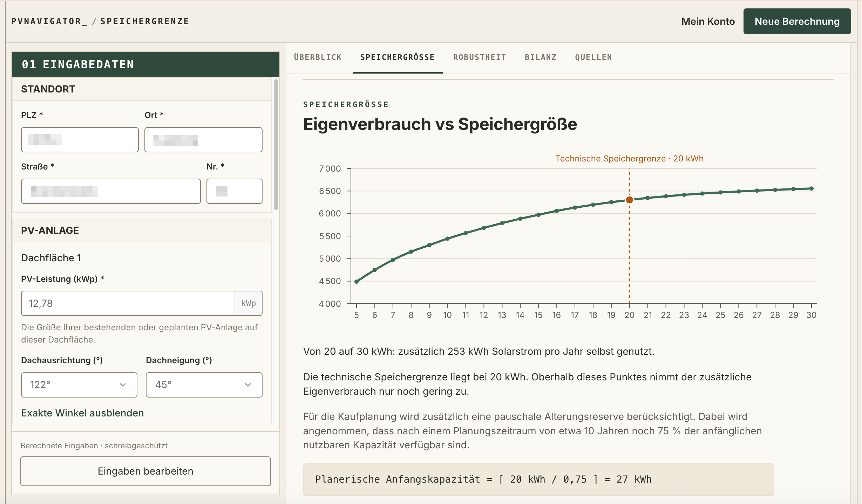Image resolution: width=862 pixels, height=504 pixels.
Task: Click the Dachfläche 1 label
Action: (51, 258)
